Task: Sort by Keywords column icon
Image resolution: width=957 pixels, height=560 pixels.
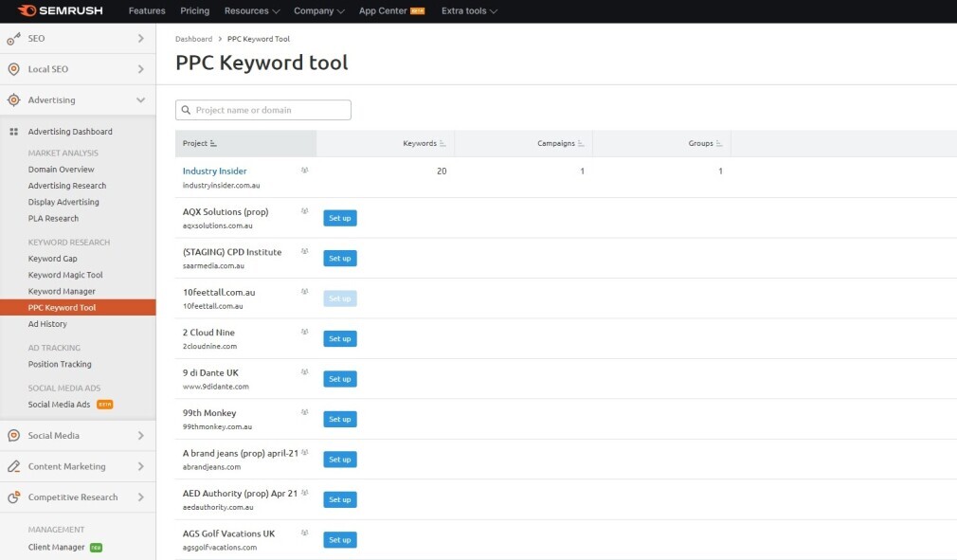Action: tap(442, 143)
